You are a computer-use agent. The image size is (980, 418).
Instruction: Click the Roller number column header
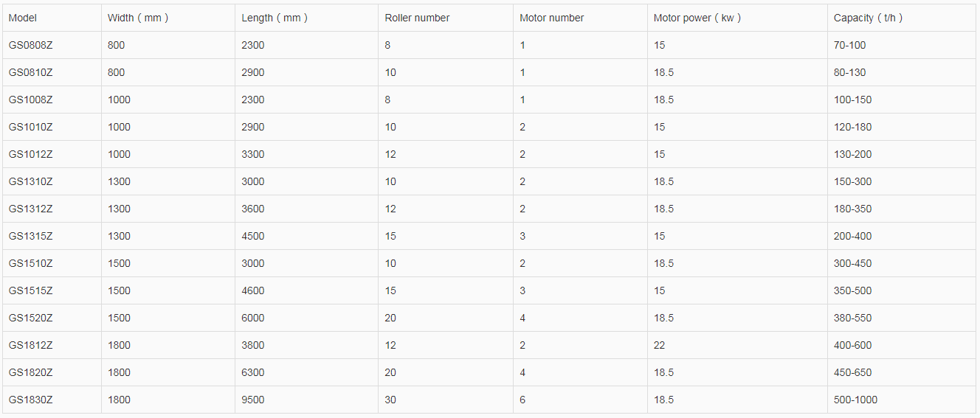[x=417, y=18]
